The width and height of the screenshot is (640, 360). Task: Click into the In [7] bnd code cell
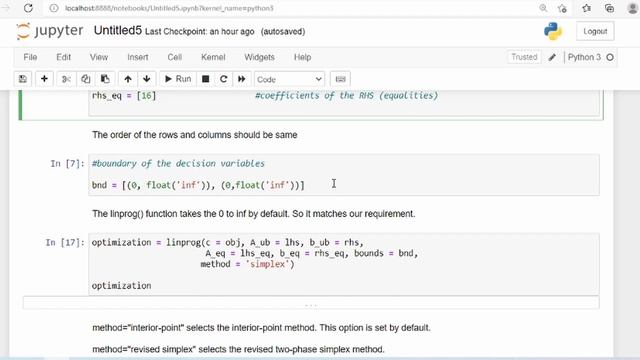pos(344,175)
